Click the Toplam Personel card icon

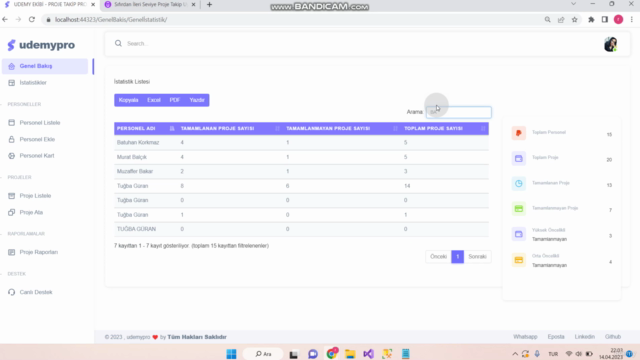click(x=519, y=133)
